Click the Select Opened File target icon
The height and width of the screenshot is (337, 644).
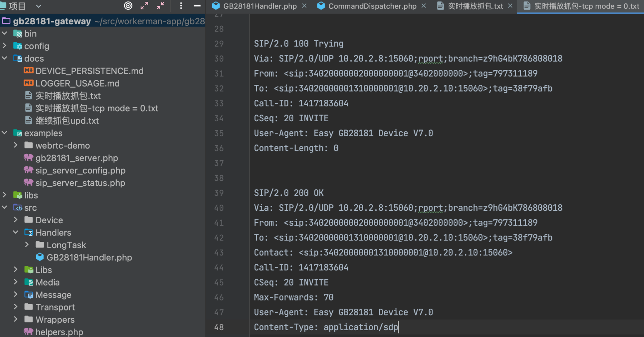(128, 6)
